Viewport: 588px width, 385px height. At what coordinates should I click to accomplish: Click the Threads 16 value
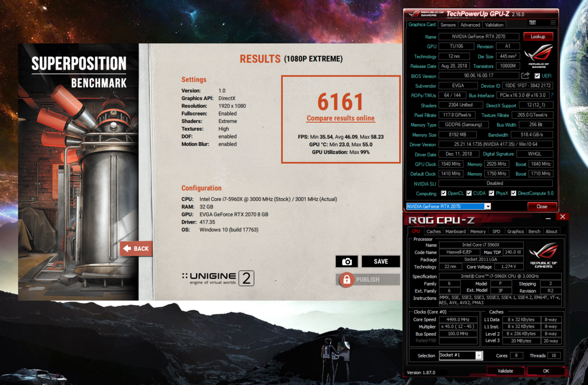coord(554,356)
